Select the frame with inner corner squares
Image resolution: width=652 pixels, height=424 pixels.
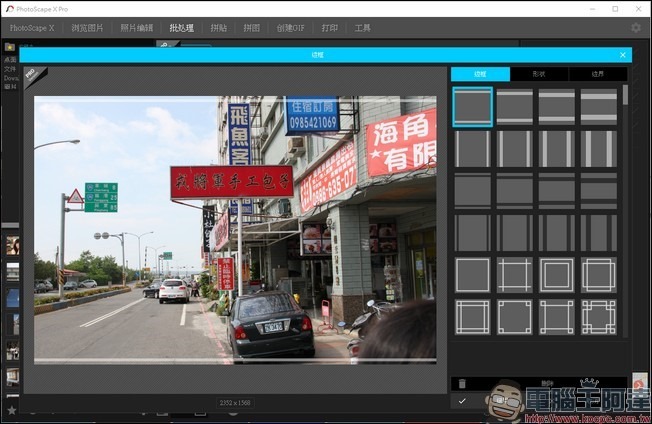[514, 317]
